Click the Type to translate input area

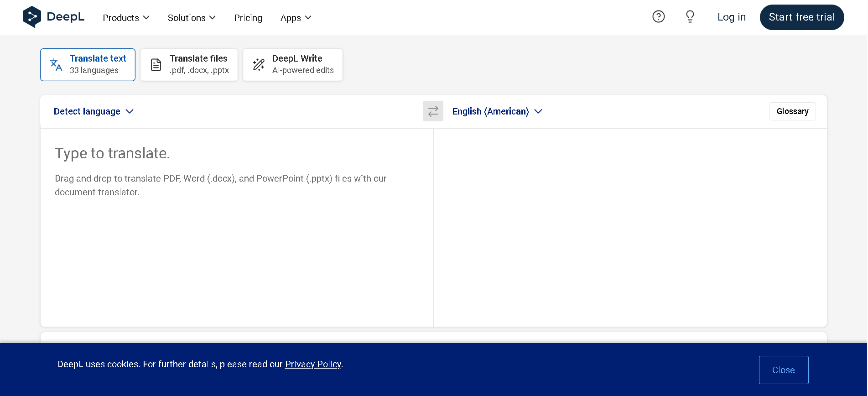[237, 227]
